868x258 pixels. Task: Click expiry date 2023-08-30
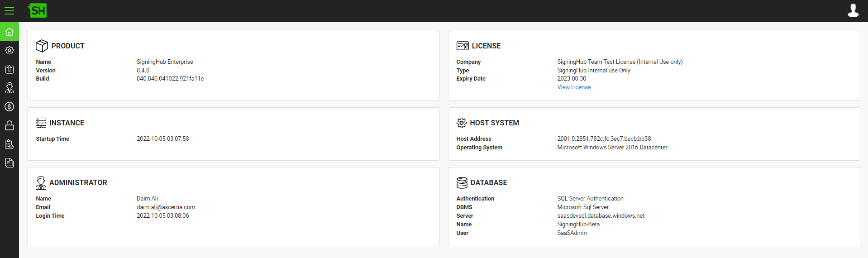click(572, 79)
